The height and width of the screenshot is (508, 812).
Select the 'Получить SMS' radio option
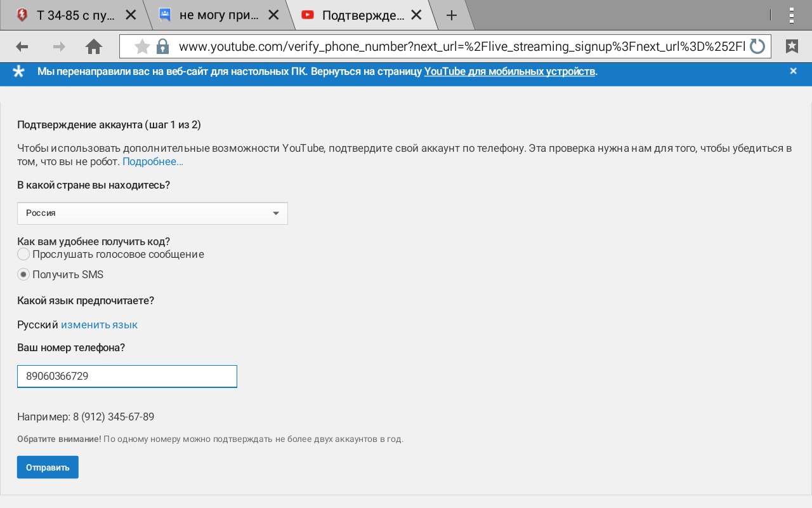coord(23,274)
